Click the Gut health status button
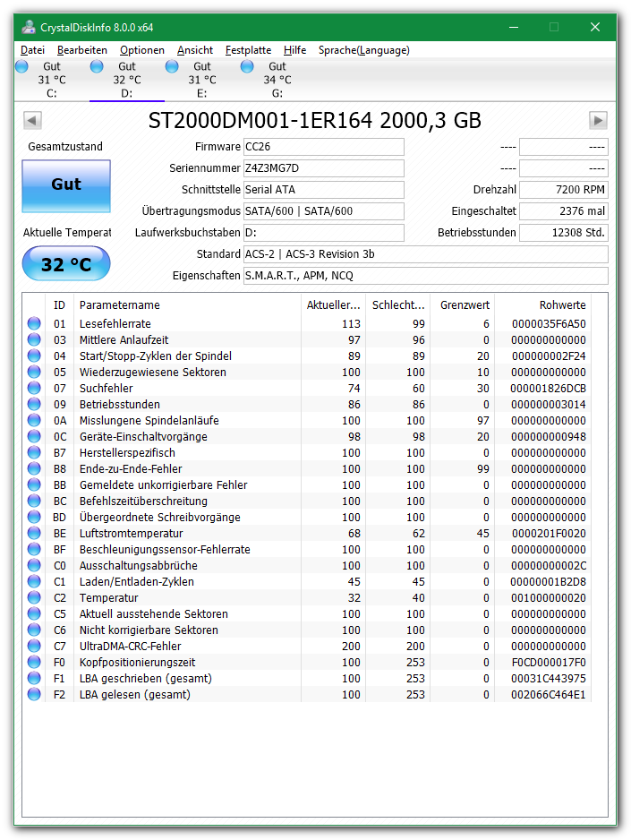Viewport: 631px width, 840px height. [66, 185]
